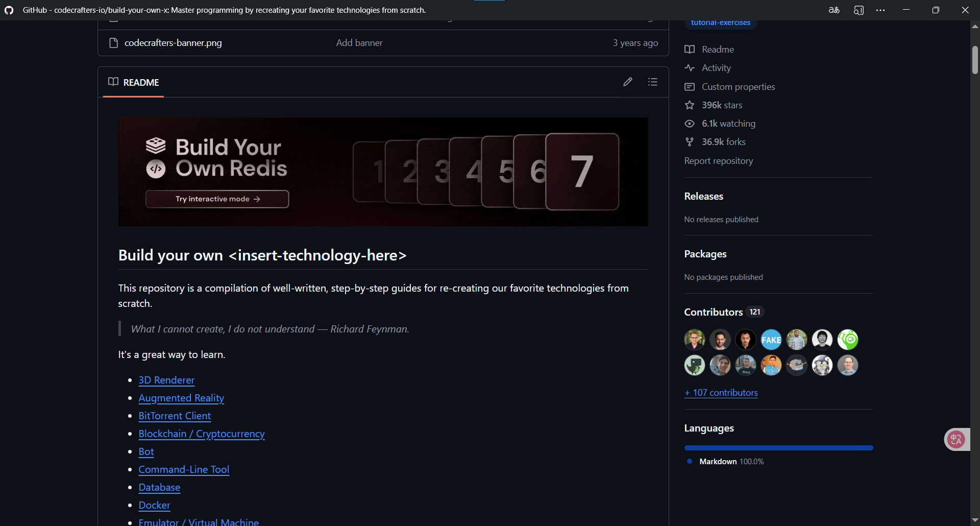
Task: Open the Augmented Reality link
Action: tap(181, 398)
